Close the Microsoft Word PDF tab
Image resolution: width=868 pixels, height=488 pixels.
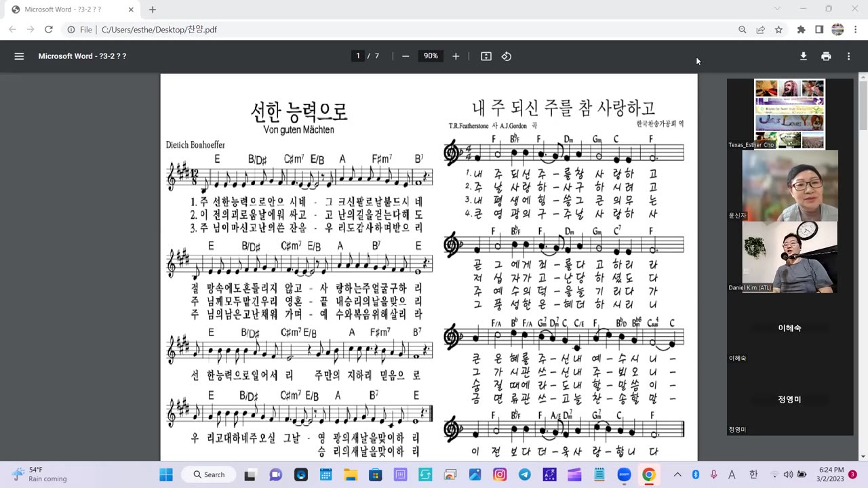tap(132, 9)
